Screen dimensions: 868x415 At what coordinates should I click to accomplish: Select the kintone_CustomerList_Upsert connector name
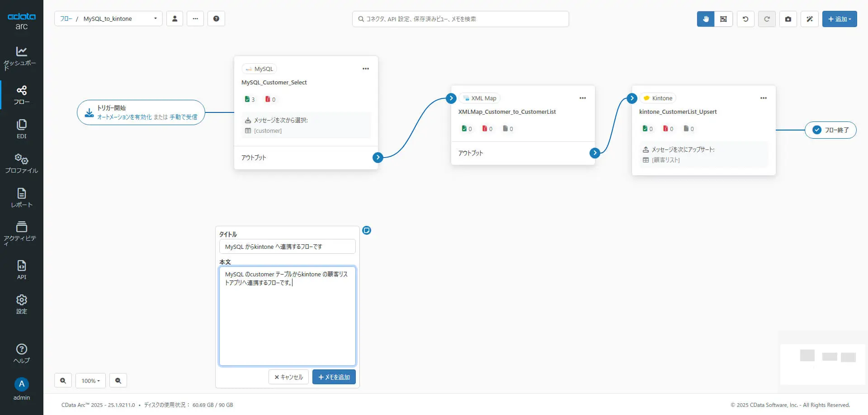point(678,112)
